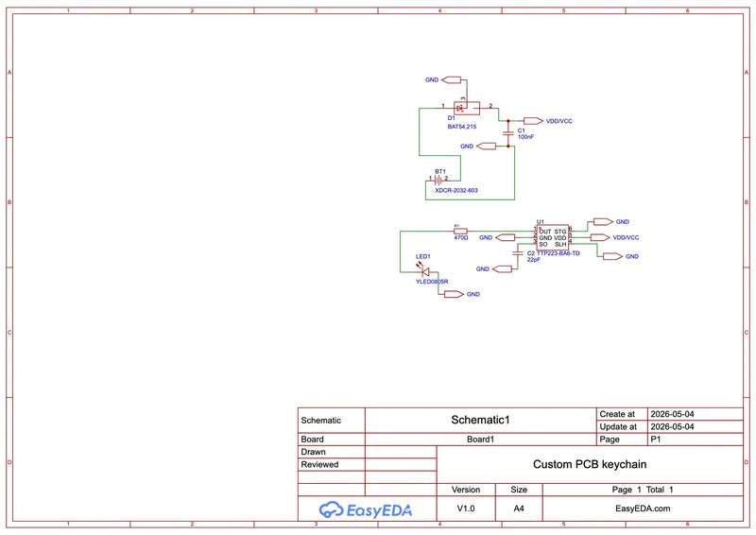This screenshot has width=756, height=535.
Task: Click the A4 size cell
Action: pyautogui.click(x=519, y=508)
